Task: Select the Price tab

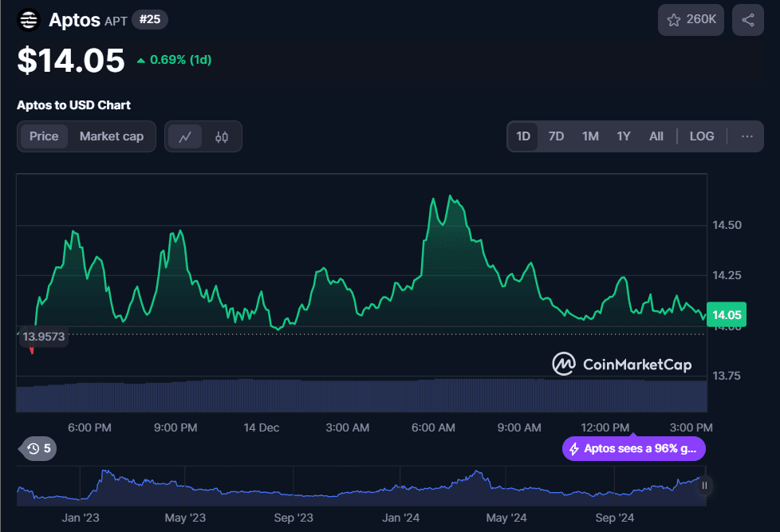Action: pos(44,136)
